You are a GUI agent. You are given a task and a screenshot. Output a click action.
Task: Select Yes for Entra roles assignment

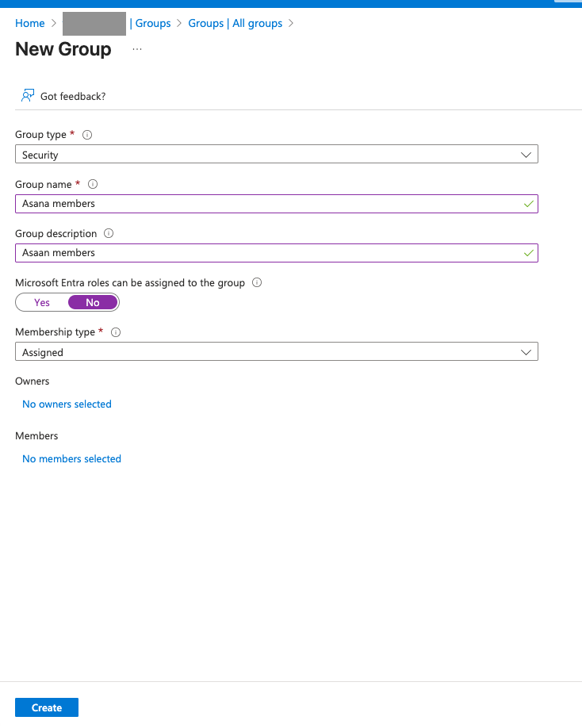point(42,302)
